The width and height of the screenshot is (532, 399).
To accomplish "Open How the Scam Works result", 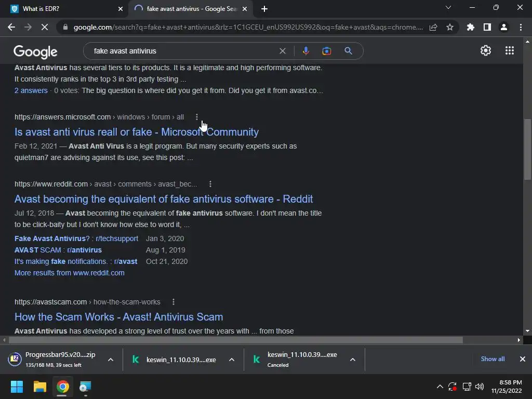I will click(119, 317).
